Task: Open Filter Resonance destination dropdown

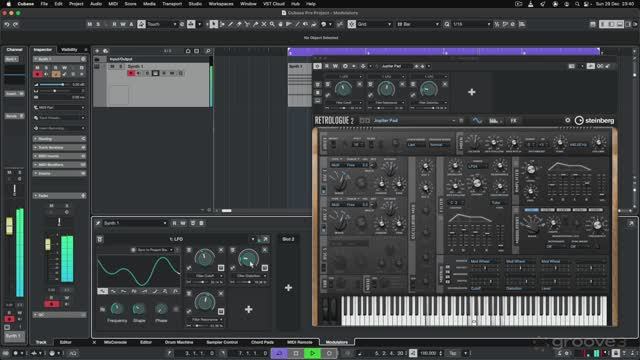Action: click(x=205, y=320)
